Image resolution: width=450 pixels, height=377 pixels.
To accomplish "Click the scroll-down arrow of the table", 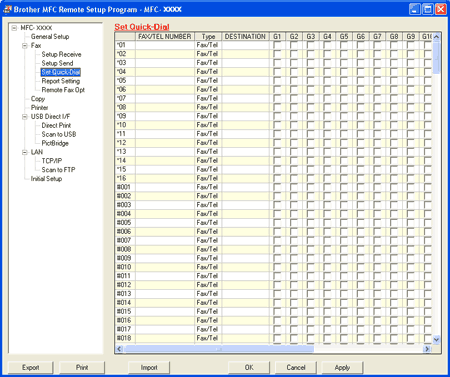I will [x=436, y=340].
